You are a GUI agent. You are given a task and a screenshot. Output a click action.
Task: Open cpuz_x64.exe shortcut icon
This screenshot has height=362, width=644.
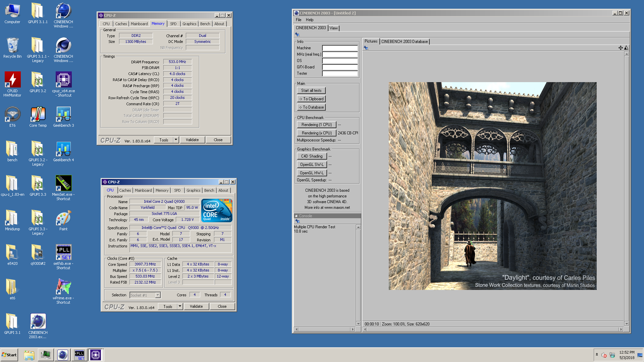pos(63,84)
